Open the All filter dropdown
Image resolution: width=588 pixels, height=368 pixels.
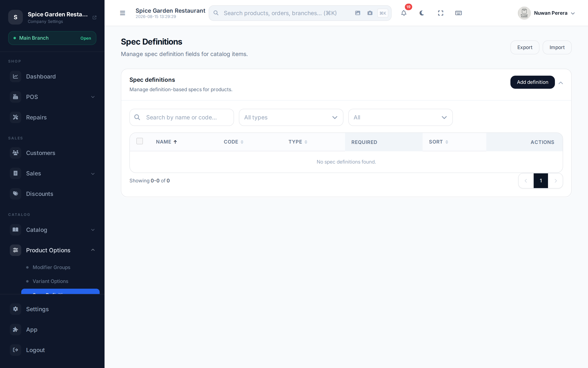[x=400, y=117]
